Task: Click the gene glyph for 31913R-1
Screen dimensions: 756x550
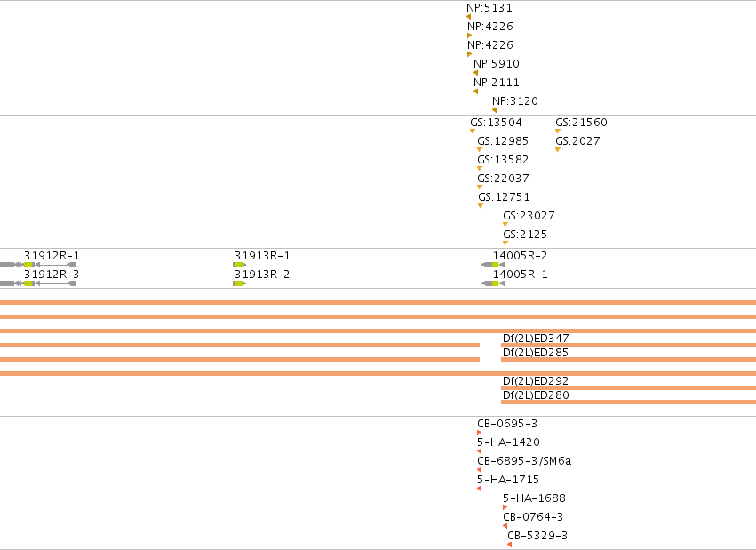Action: click(x=239, y=265)
